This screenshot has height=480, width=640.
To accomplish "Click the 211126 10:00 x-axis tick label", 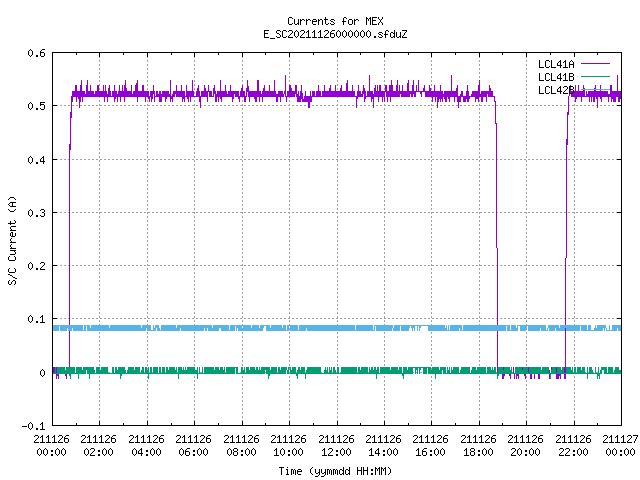I will [x=288, y=445].
